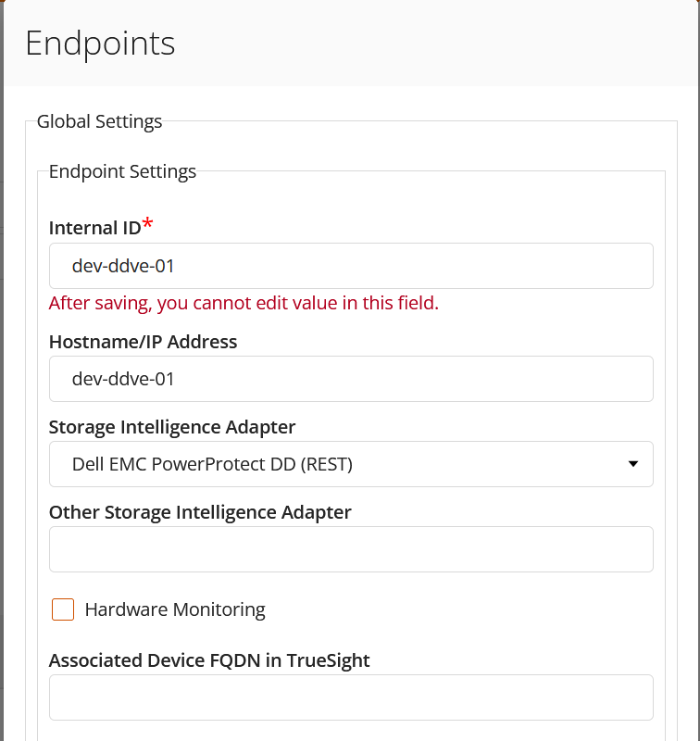Check the box beside Hardware Monitoring label

click(x=62, y=609)
